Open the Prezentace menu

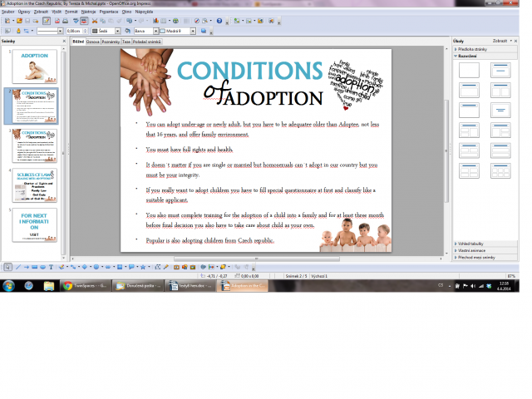tap(109, 12)
